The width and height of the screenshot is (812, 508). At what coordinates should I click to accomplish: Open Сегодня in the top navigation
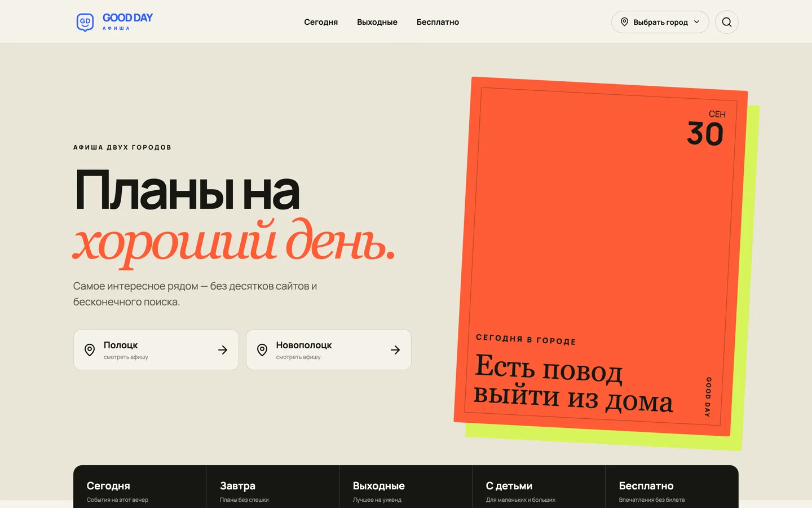(x=321, y=22)
